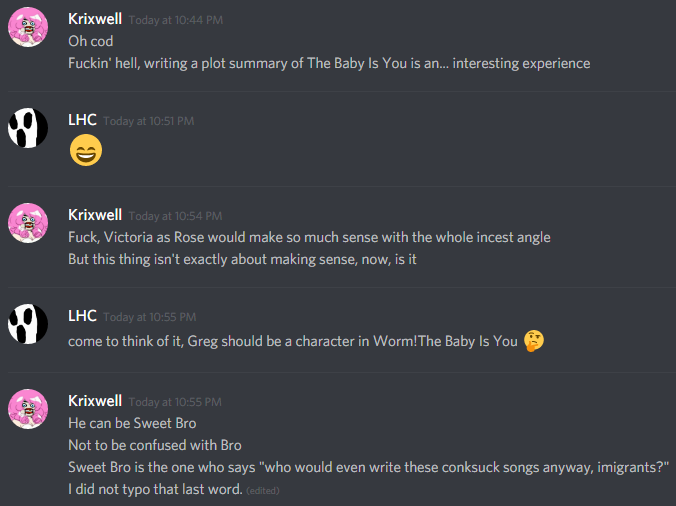Click the 'Today at 10:44 PM' timestamp
This screenshot has width=676, height=506.
pyautogui.click(x=175, y=20)
